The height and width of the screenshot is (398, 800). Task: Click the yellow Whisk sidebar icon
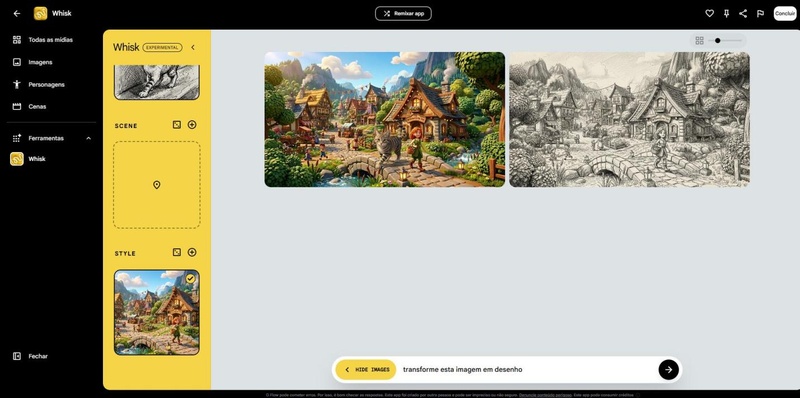pos(17,159)
